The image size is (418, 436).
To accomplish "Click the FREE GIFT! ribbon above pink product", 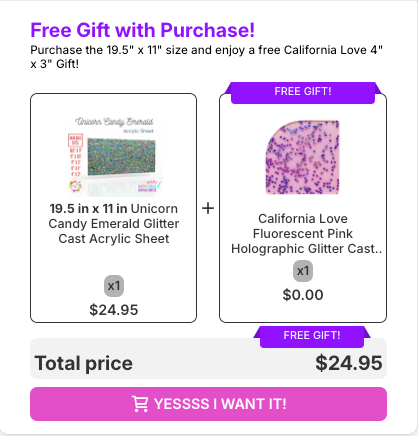I will click(303, 92).
